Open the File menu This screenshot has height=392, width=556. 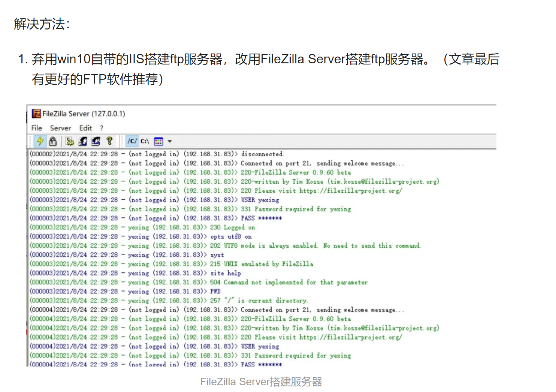36,128
